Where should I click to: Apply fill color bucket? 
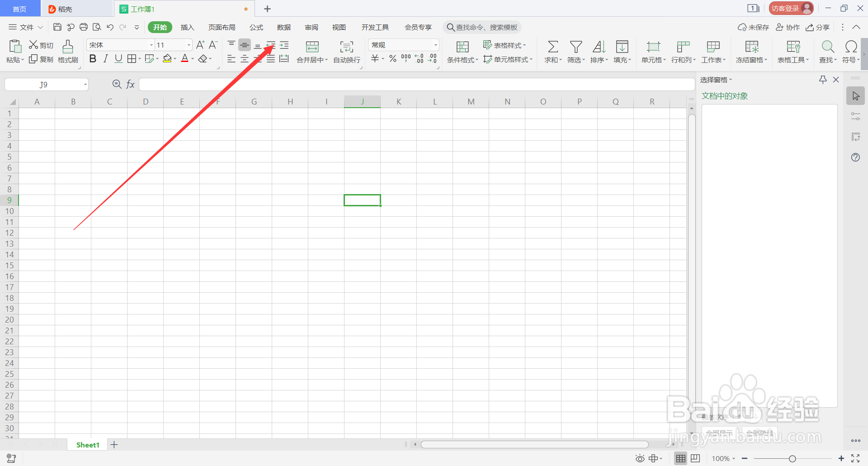(167, 59)
